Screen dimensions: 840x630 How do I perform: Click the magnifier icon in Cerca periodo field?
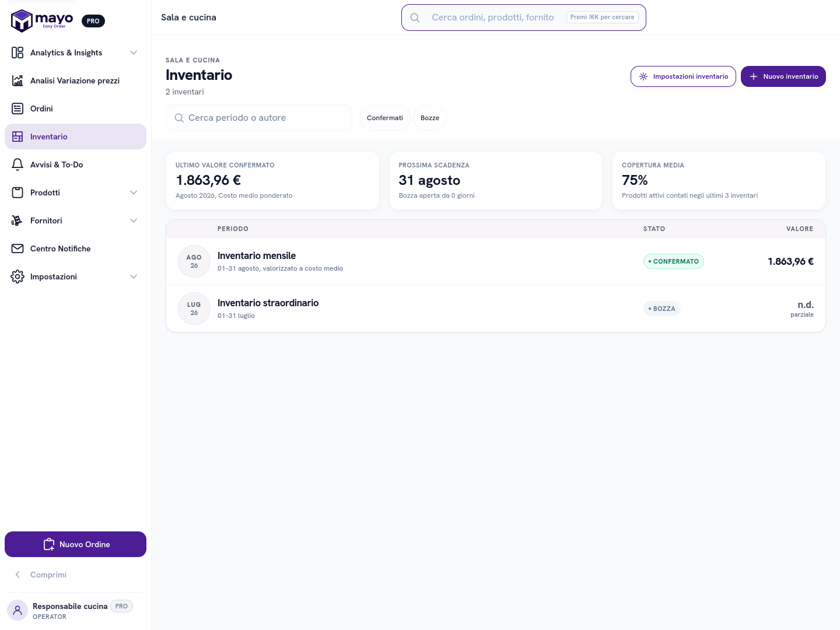tap(179, 118)
